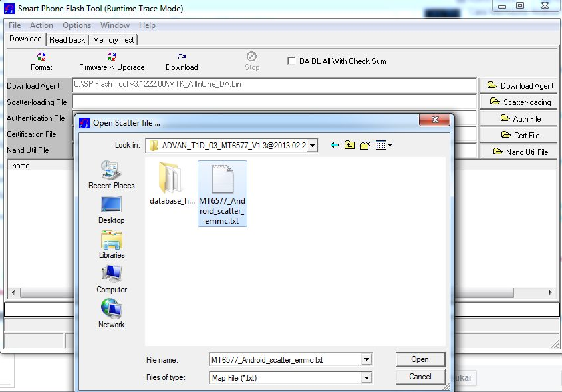Go up one folder level icon

tap(349, 145)
